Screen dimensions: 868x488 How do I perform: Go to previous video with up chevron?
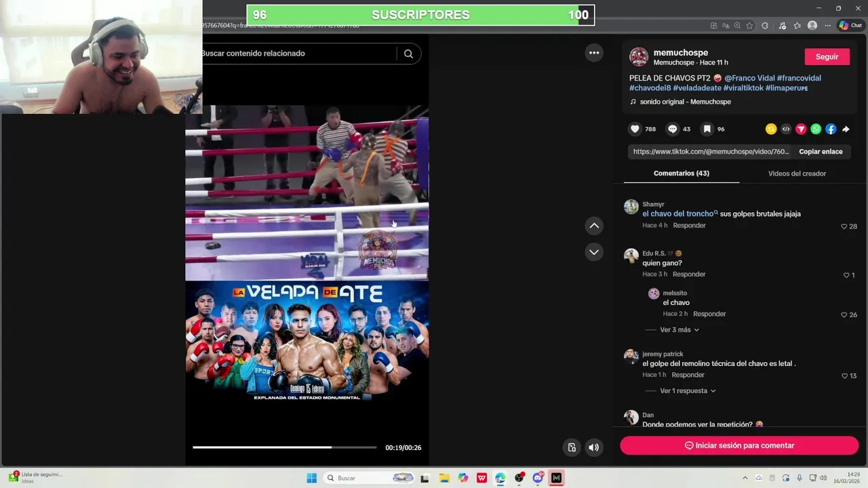click(594, 226)
